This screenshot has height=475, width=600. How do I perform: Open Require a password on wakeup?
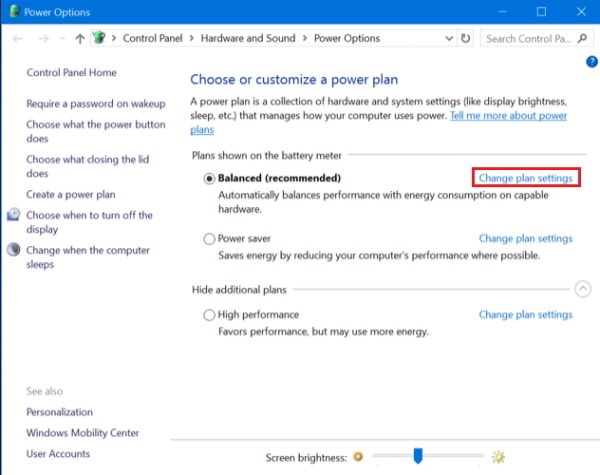tap(96, 104)
